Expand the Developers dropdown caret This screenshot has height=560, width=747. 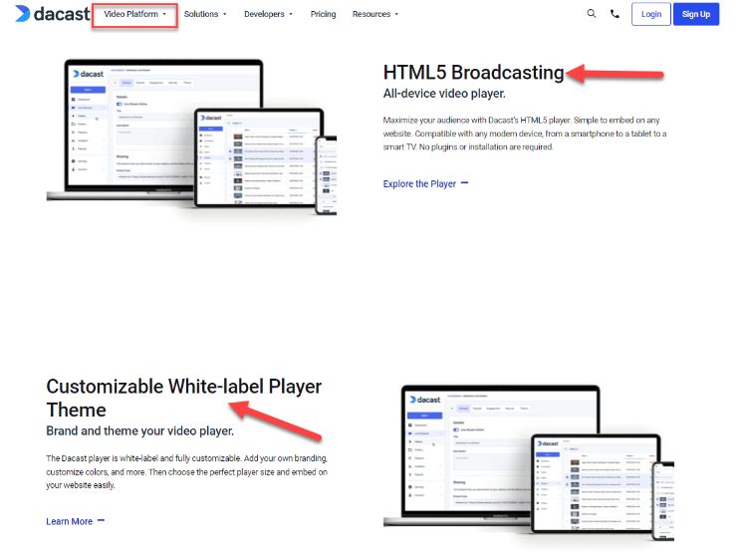pos(291,14)
